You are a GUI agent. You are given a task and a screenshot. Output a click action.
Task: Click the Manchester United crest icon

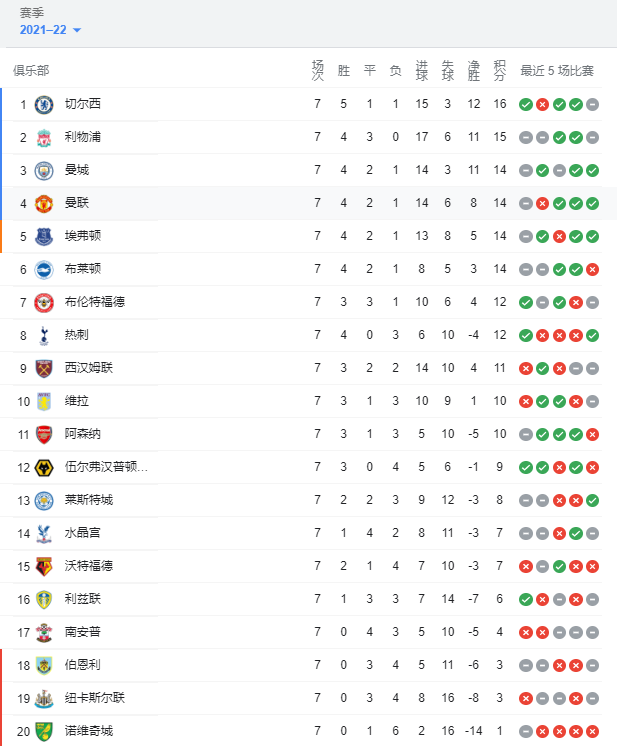point(44,204)
